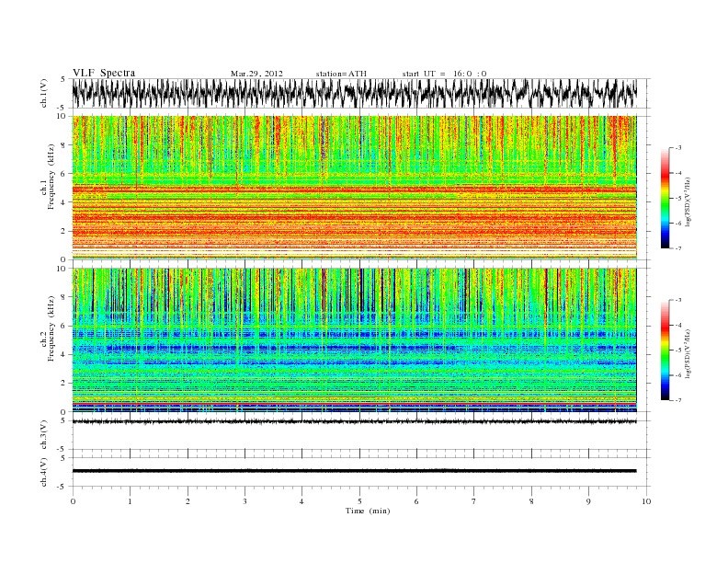Click the "8" kHz tick on ch.1 frequency axis

point(63,145)
